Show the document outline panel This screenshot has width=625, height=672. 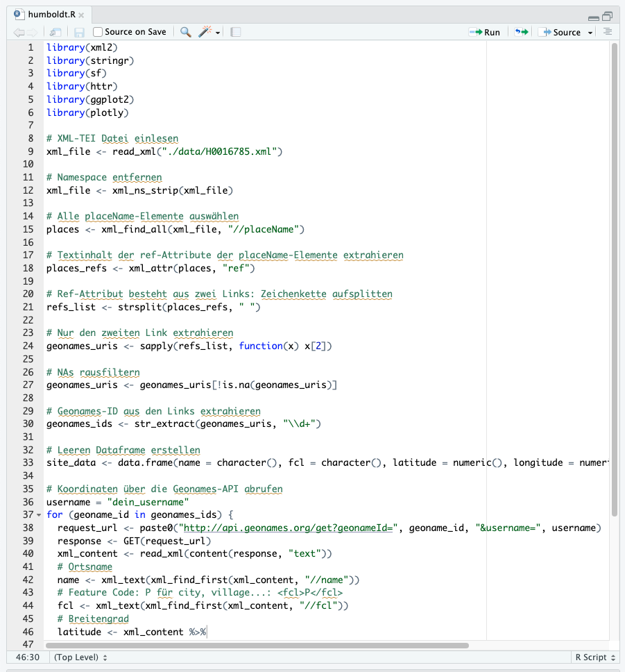click(608, 31)
